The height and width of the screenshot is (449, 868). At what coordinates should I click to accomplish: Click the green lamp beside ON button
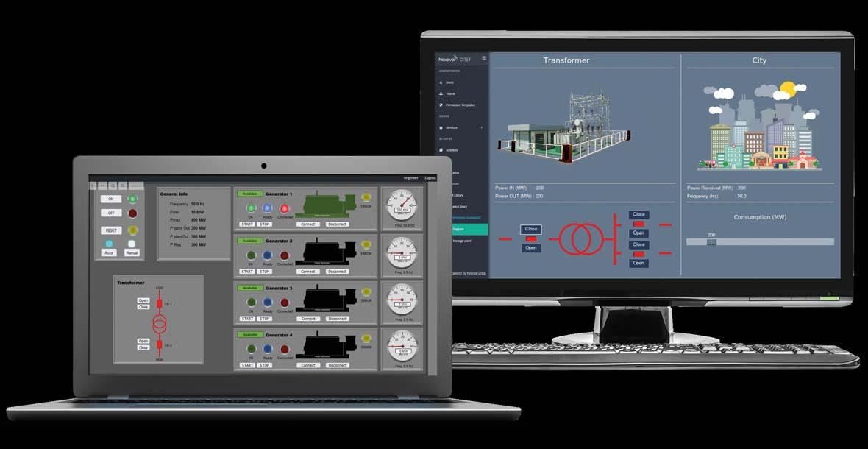click(x=133, y=199)
